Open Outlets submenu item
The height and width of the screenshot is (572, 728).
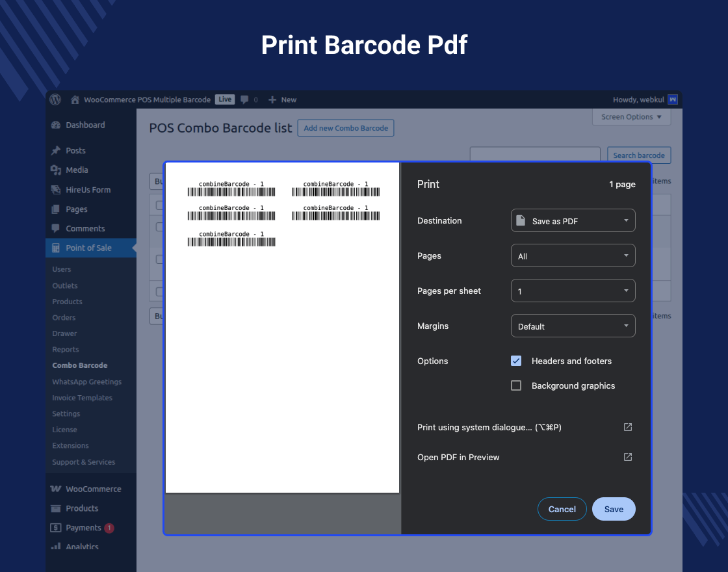click(x=65, y=285)
